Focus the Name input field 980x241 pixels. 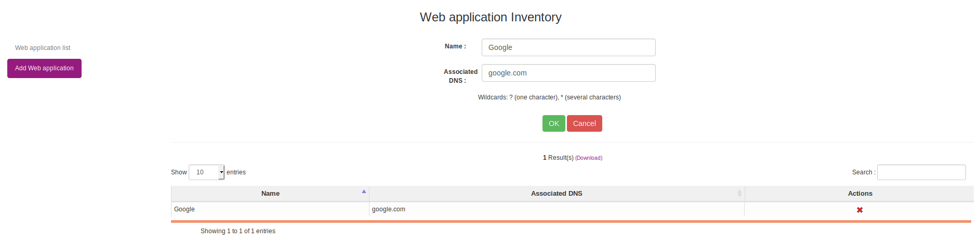pyautogui.click(x=568, y=47)
